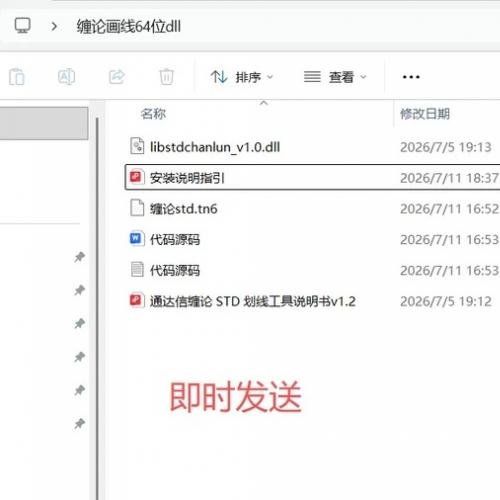This screenshot has height=500, width=500.
Task: Click date 2026/7/11 16:52
Action: tap(449, 209)
